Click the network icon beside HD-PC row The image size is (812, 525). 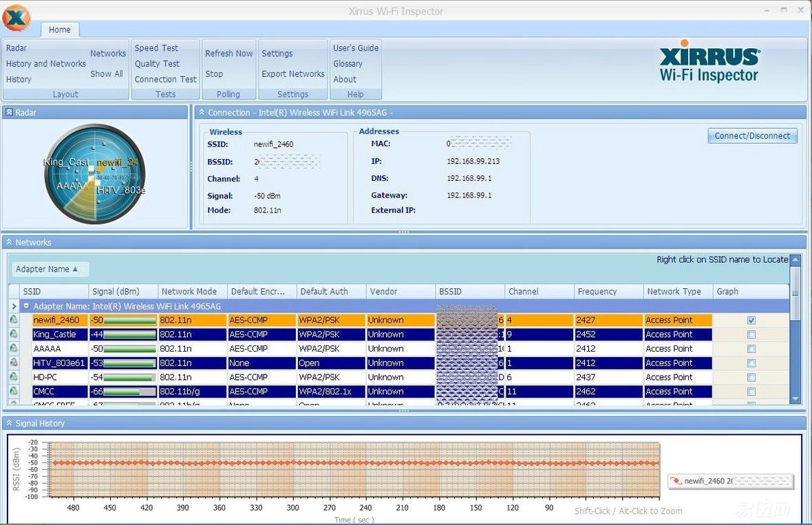pyautogui.click(x=14, y=377)
